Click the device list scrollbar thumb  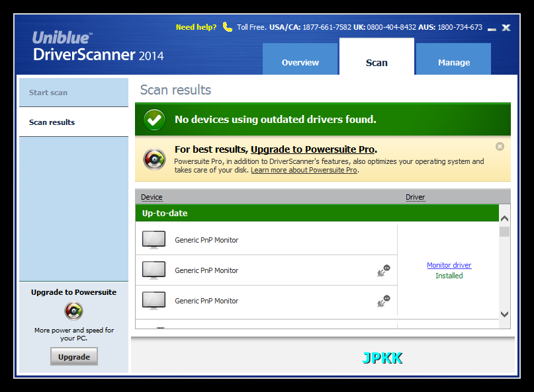(504, 231)
